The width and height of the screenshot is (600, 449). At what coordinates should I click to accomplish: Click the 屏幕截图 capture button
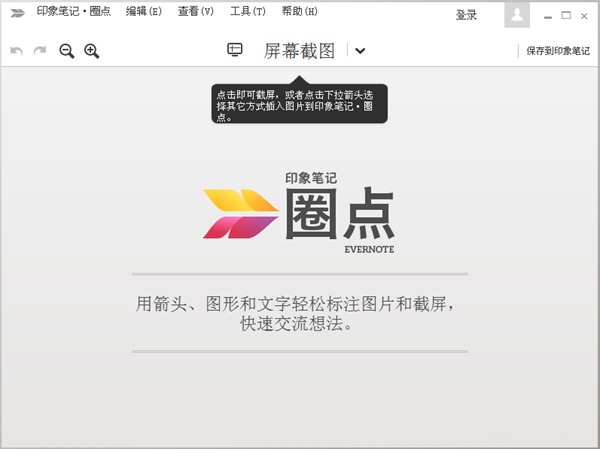click(299, 51)
